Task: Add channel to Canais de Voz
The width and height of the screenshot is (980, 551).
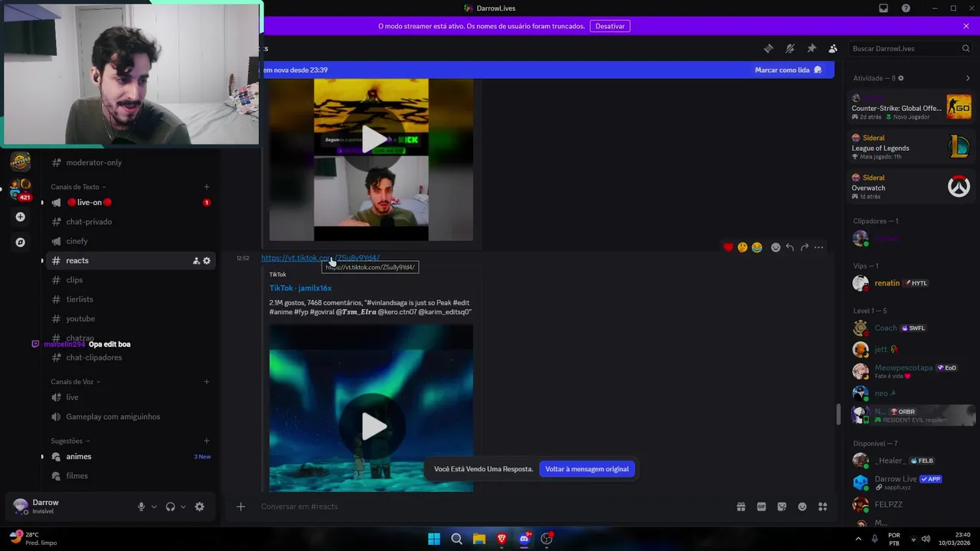Action: click(x=207, y=382)
